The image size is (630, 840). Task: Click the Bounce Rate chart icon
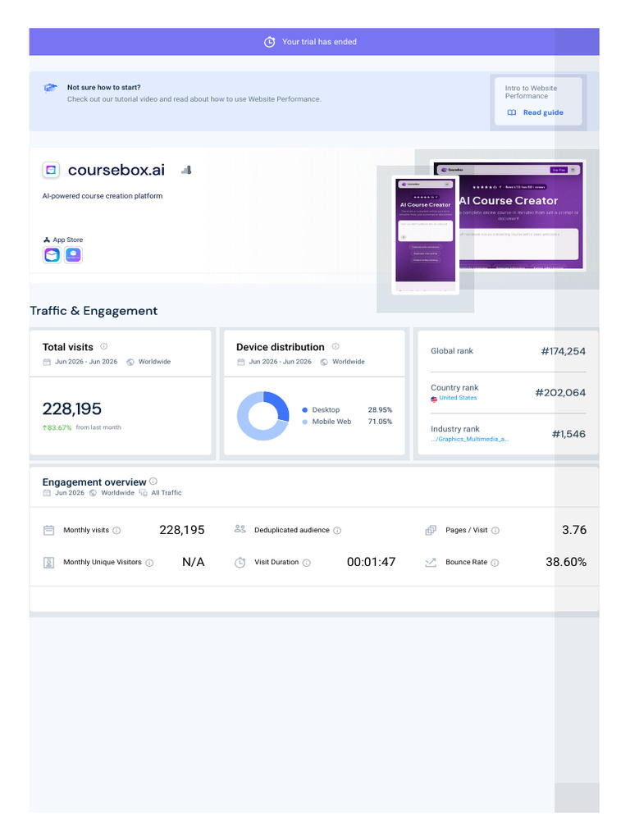(x=431, y=563)
